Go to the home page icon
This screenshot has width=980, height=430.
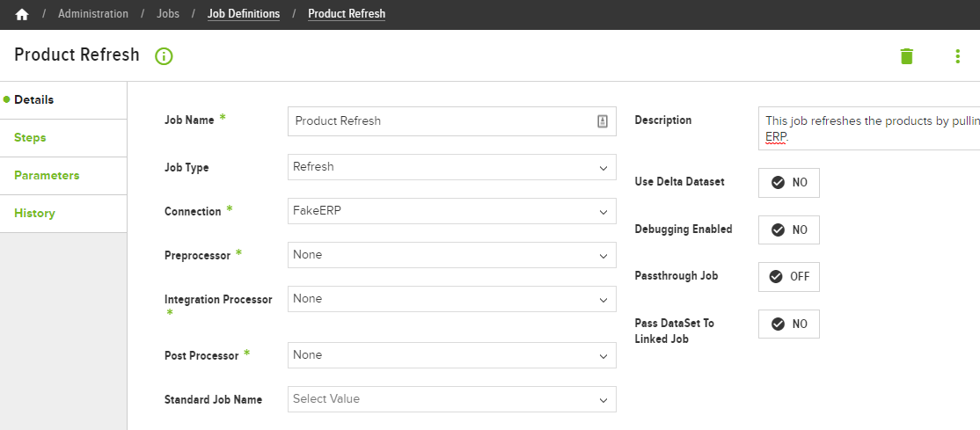[x=22, y=14]
